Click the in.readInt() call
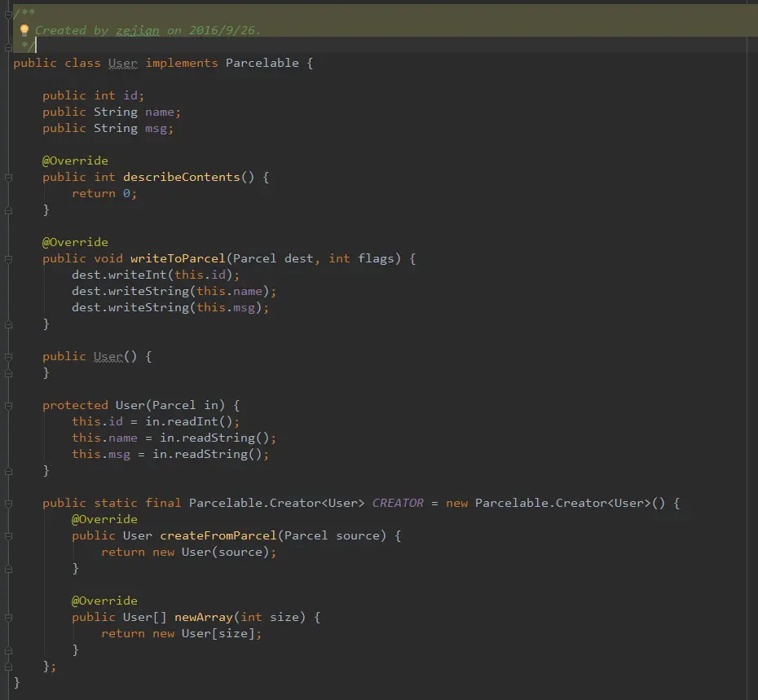Screen dimensions: 758x700 point(188,422)
